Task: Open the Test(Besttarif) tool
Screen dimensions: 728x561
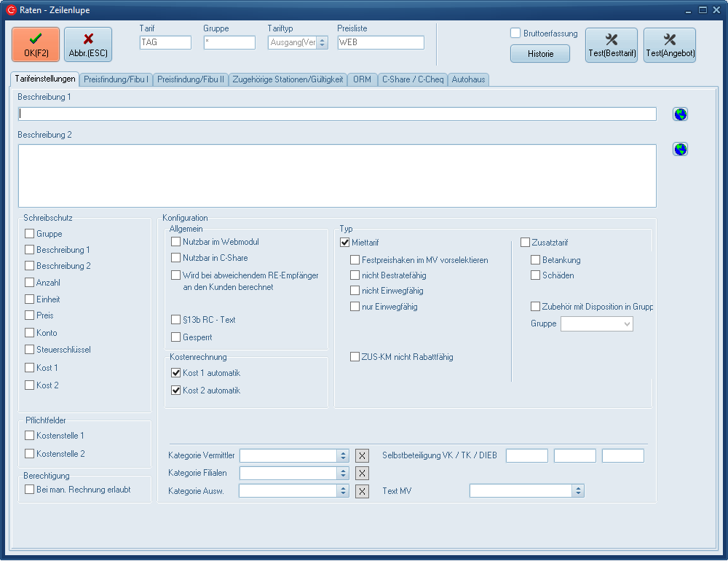Action: 611,44
